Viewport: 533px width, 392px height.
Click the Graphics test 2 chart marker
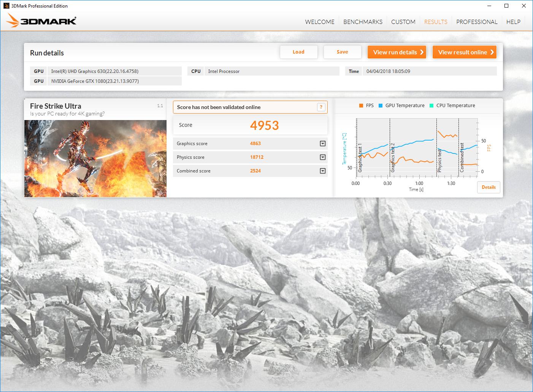(x=393, y=158)
